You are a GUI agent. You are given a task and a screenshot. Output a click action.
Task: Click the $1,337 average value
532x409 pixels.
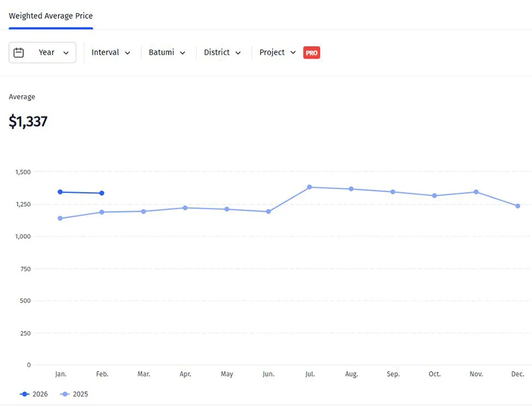(28, 122)
